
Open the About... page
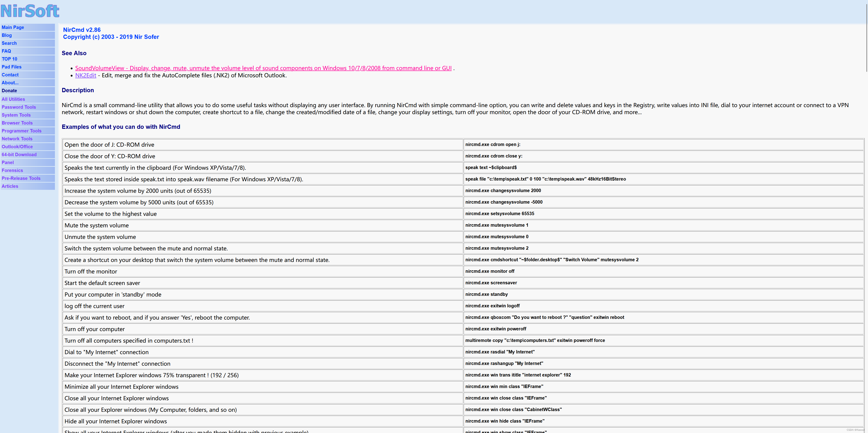pyautogui.click(x=10, y=83)
